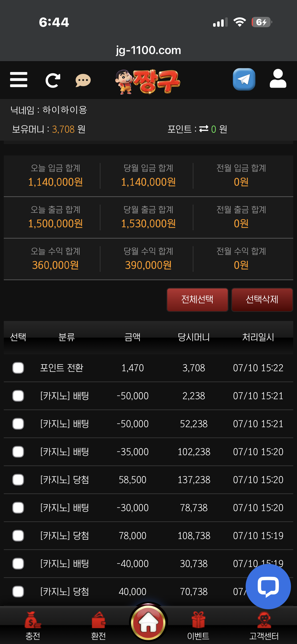Select the -35,000 배팅 row checkbox
Viewport: 297px width, 644px height.
pyautogui.click(x=18, y=452)
